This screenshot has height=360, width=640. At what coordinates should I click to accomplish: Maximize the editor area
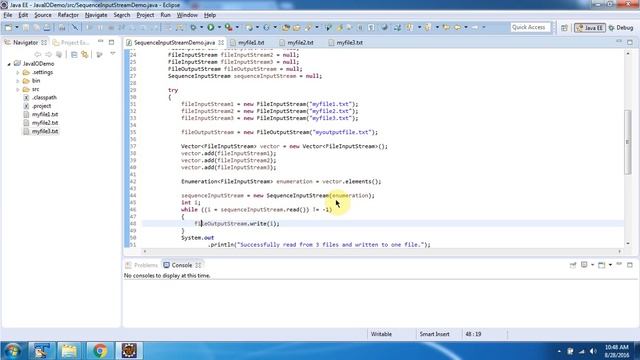630,42
